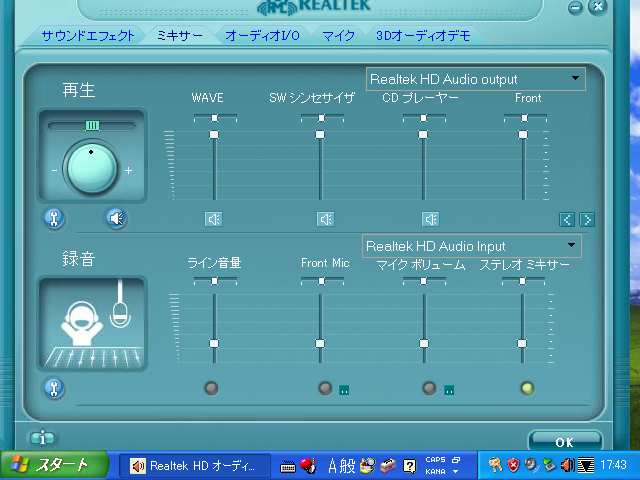Image resolution: width=640 pixels, height=480 pixels.
Task: Open the サウンドエフェクト tab
Action: 87,36
